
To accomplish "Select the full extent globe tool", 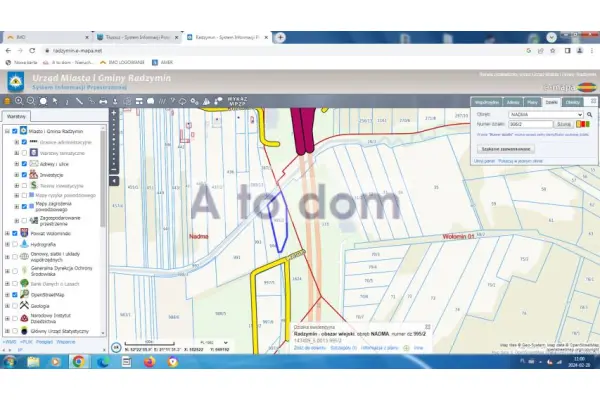I will tap(43, 101).
